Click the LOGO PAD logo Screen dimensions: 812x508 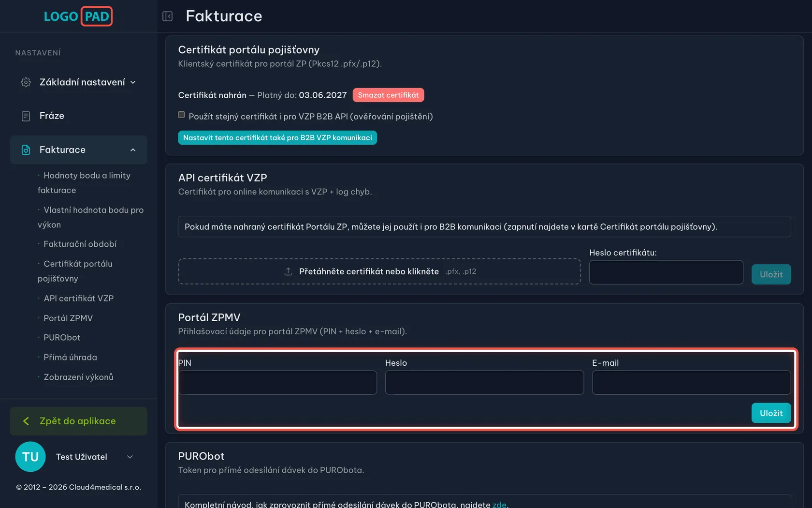[78, 16]
